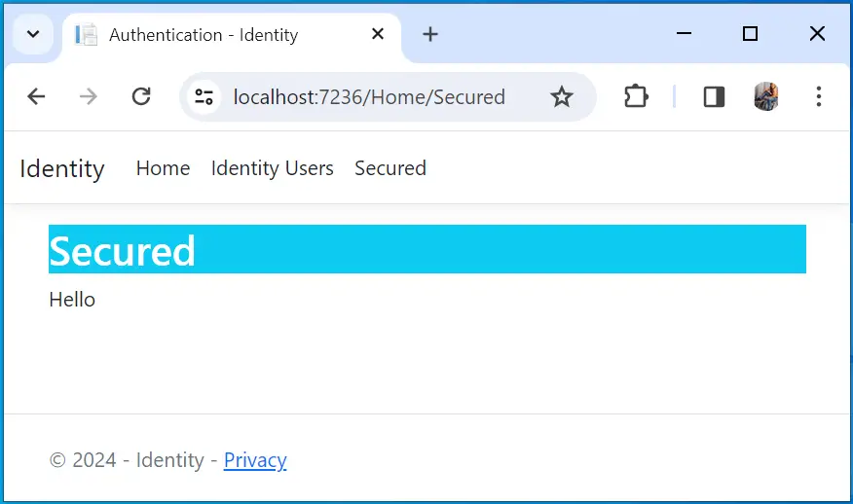
Task: Click the forward navigation arrow
Action: (89, 96)
